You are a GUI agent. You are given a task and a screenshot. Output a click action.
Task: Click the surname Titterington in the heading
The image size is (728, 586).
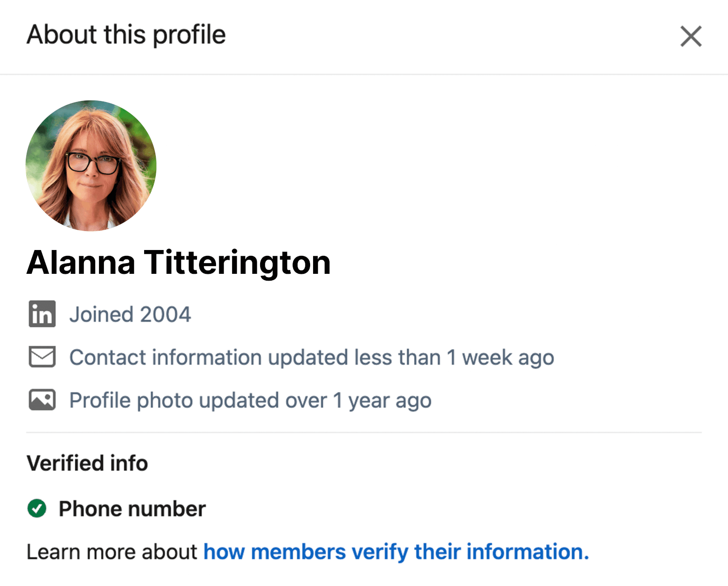[x=237, y=263]
